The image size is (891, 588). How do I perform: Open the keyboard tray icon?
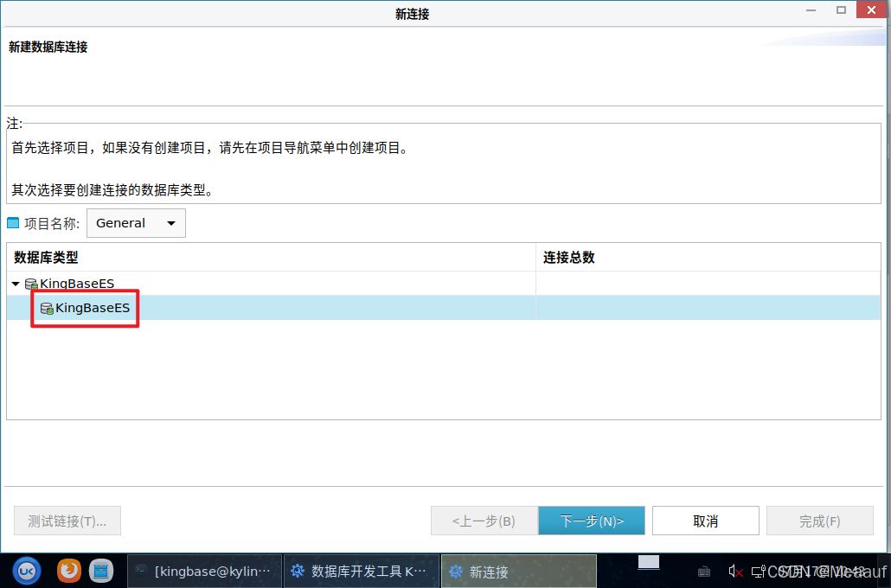(x=703, y=571)
